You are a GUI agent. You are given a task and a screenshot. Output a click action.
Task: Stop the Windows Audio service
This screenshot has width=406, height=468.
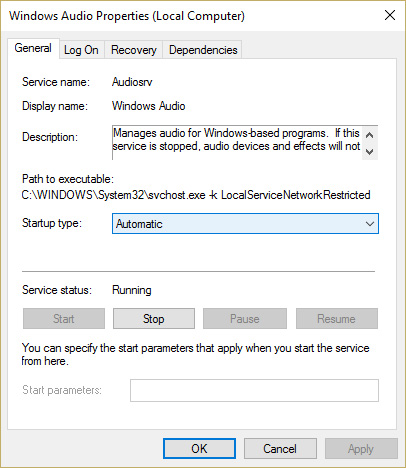point(154,319)
